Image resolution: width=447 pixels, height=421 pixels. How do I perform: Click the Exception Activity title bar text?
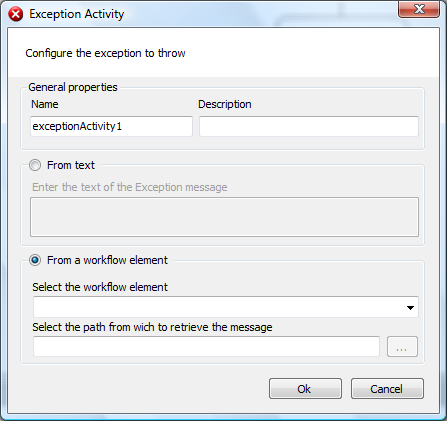click(77, 14)
